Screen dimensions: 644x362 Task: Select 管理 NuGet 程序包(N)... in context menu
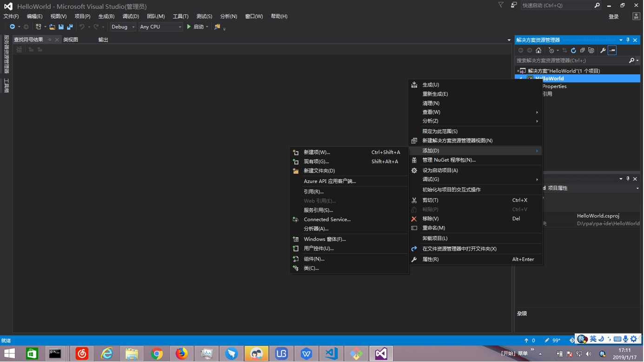(x=476, y=160)
